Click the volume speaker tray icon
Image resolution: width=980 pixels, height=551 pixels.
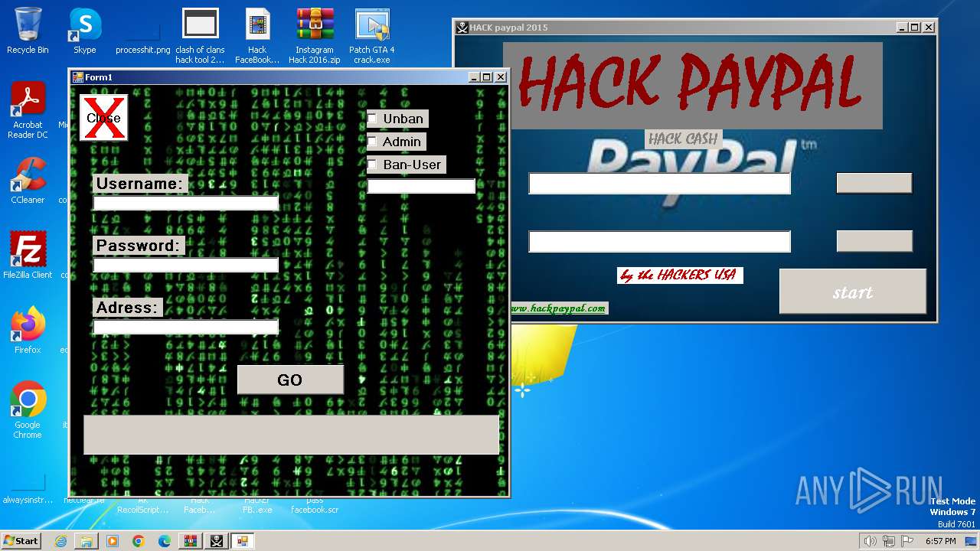pos(870,541)
